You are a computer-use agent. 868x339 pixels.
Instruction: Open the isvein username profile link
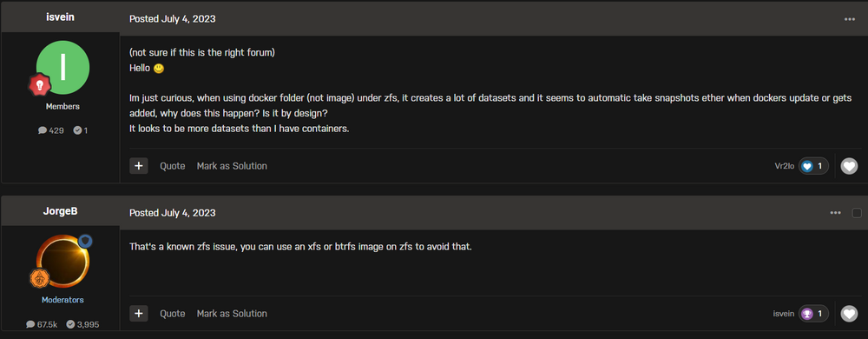60,17
